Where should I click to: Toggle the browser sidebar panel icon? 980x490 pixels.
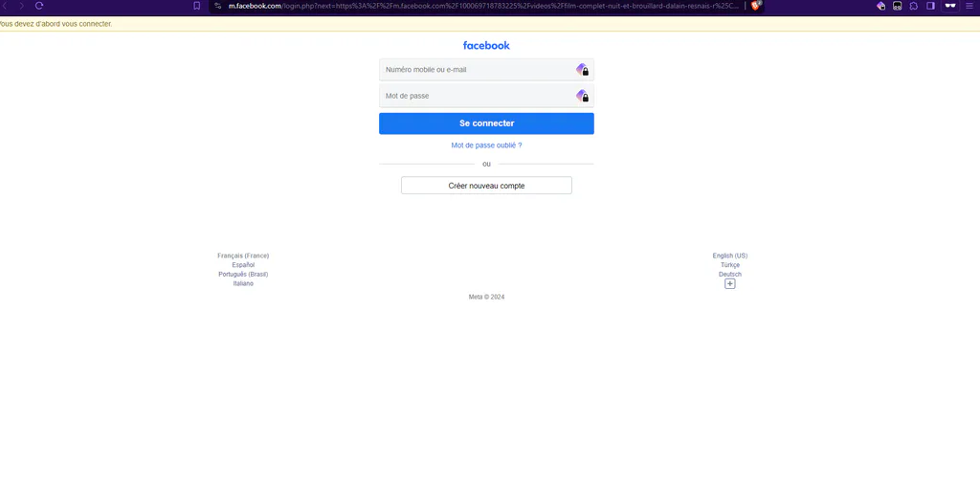(930, 6)
